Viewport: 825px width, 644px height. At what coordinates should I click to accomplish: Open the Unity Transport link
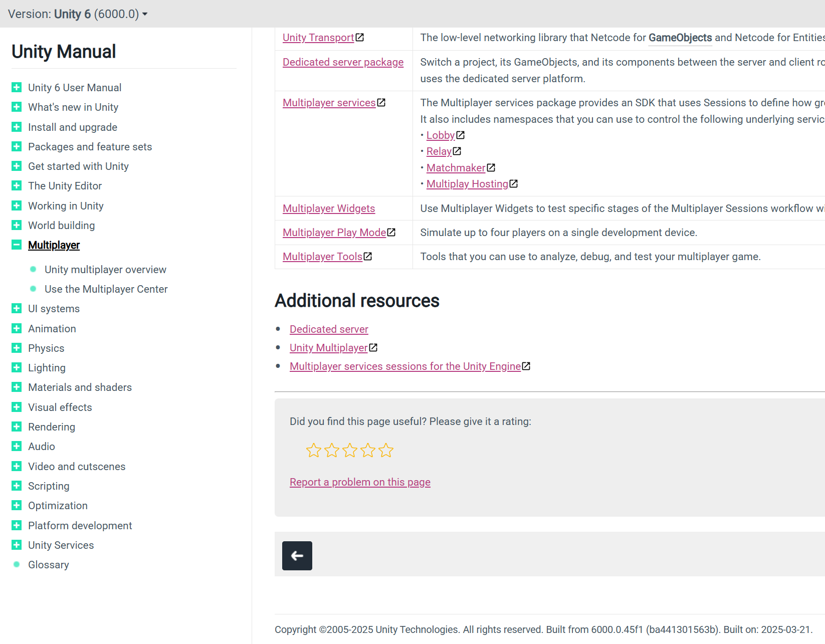(x=318, y=38)
